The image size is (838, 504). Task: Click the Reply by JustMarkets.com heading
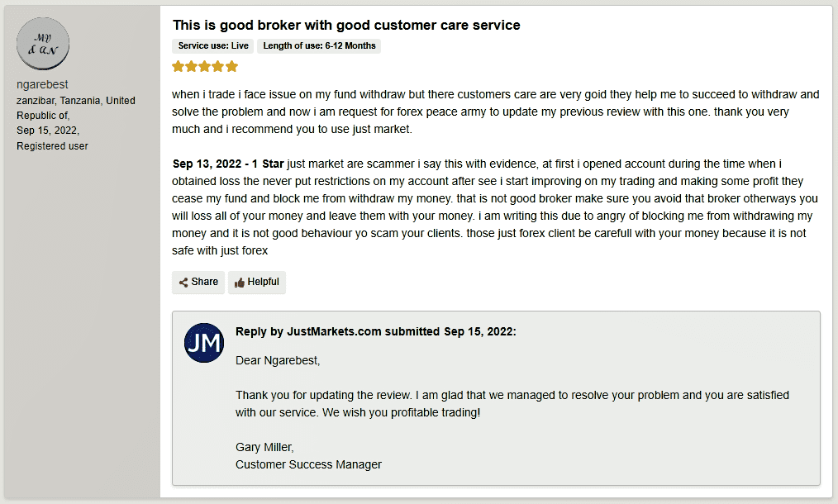pyautogui.click(x=376, y=331)
